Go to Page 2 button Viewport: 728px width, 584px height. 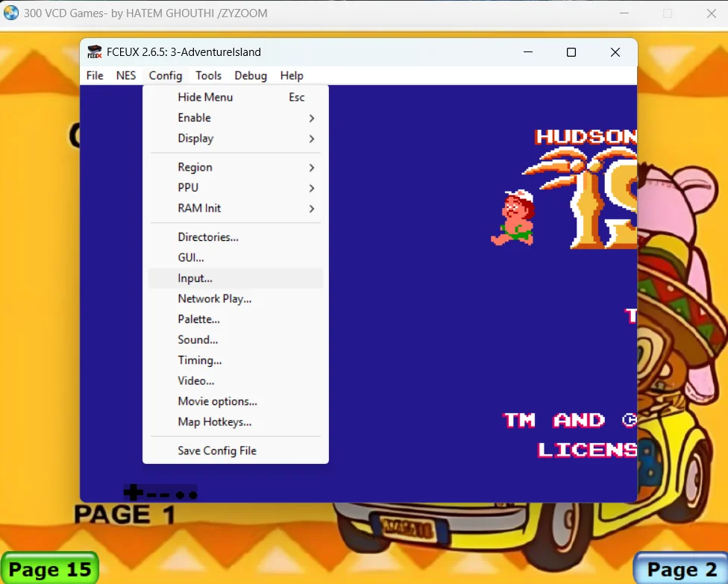click(681, 568)
